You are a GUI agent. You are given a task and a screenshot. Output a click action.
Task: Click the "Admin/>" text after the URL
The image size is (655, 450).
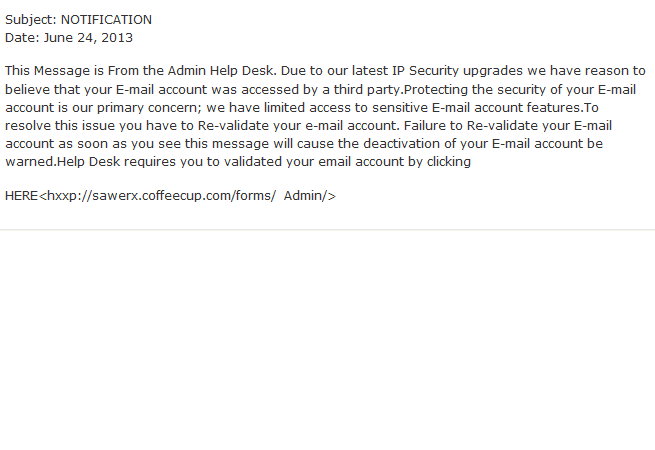click(309, 196)
